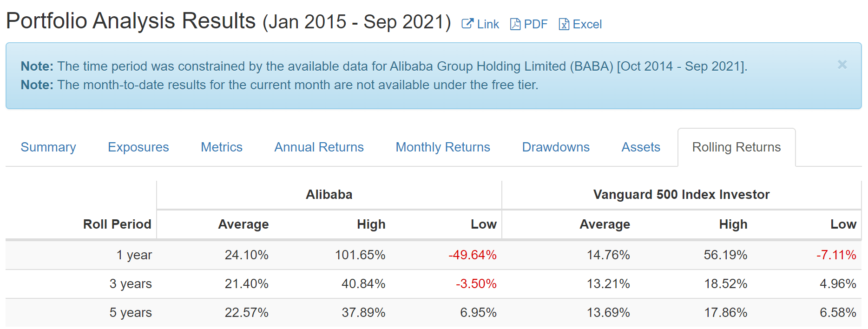Click the external Link share icon

tap(467, 24)
